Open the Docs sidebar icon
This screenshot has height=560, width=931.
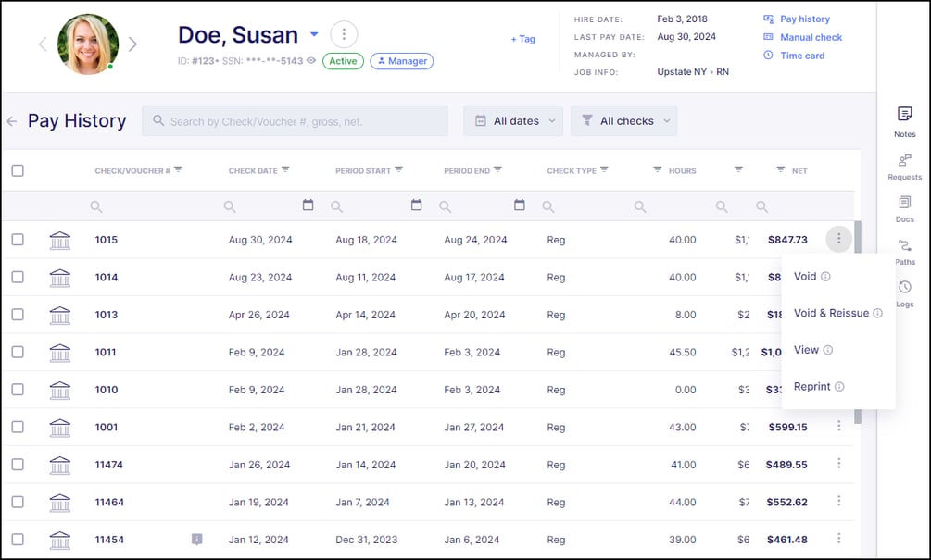[904, 207]
